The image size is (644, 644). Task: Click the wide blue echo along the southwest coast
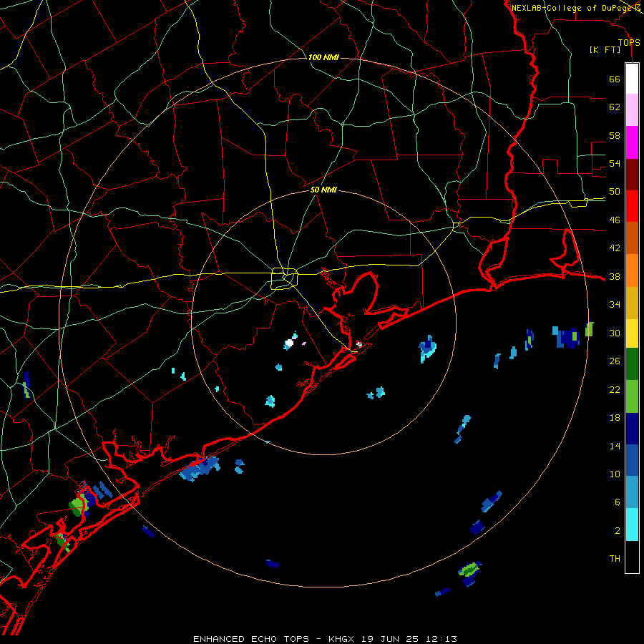(x=200, y=468)
